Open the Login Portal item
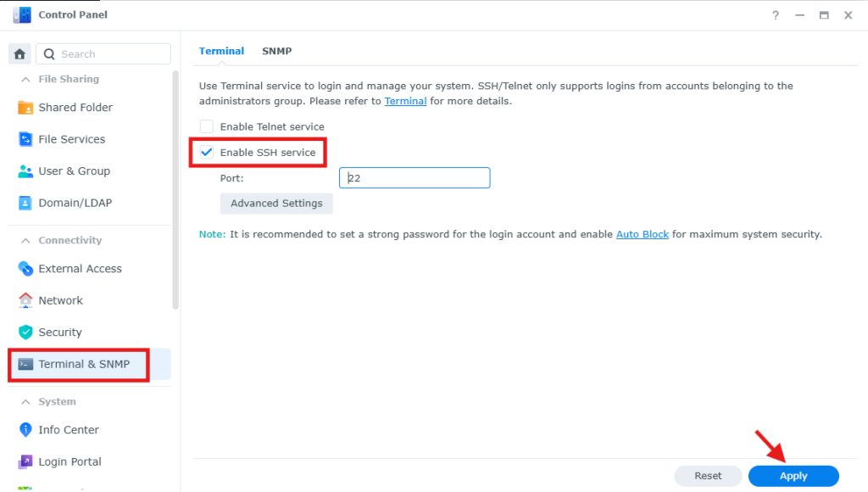868x492 pixels. click(70, 461)
